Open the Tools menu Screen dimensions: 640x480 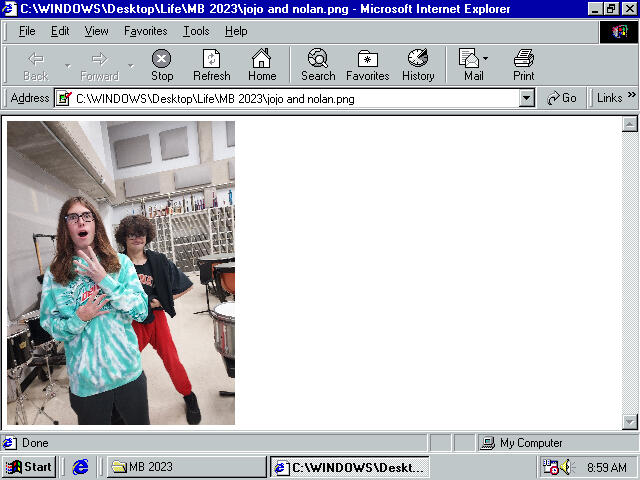pos(196,31)
